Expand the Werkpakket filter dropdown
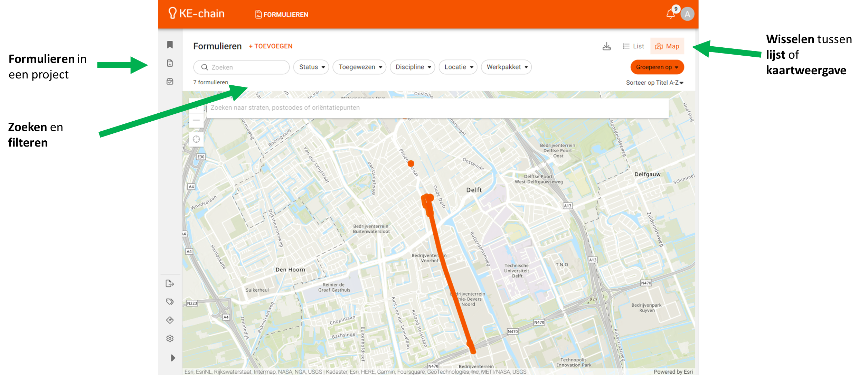This screenshot has height=375, width=868. [x=506, y=67]
